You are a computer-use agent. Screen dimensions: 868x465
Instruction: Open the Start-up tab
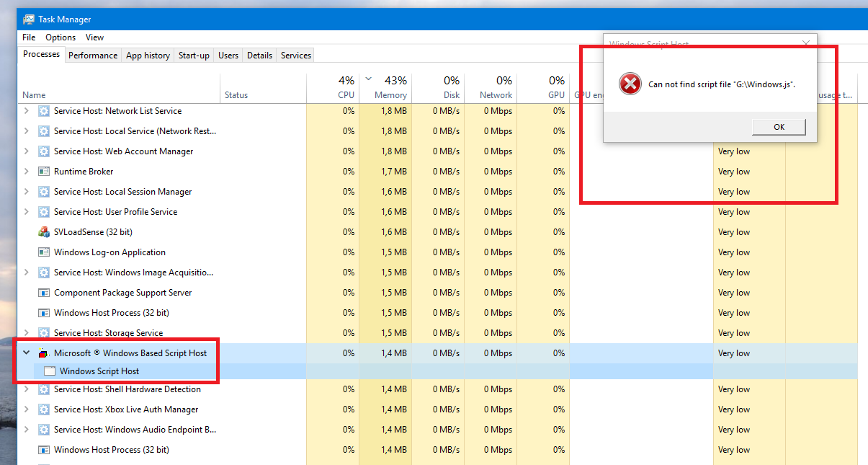(x=194, y=56)
